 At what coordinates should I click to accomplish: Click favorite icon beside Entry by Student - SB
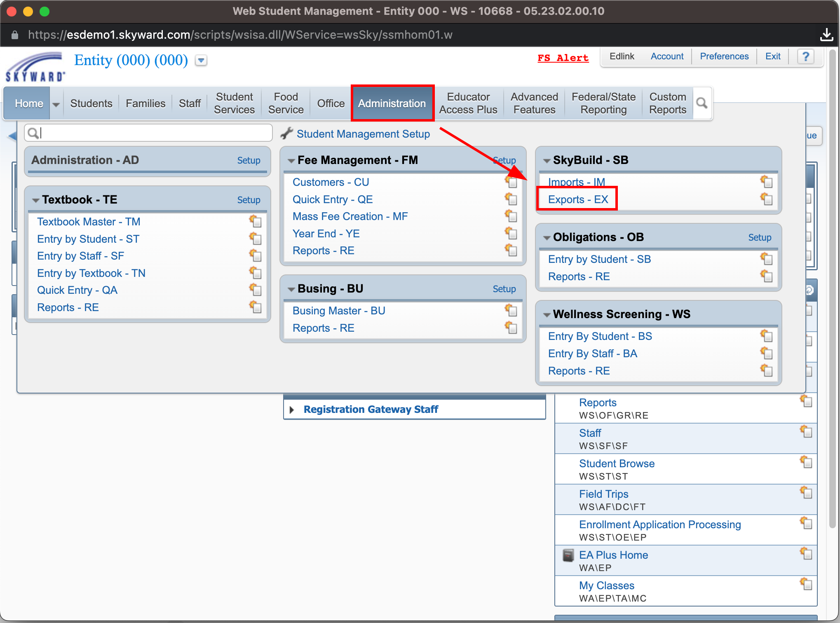click(x=767, y=259)
